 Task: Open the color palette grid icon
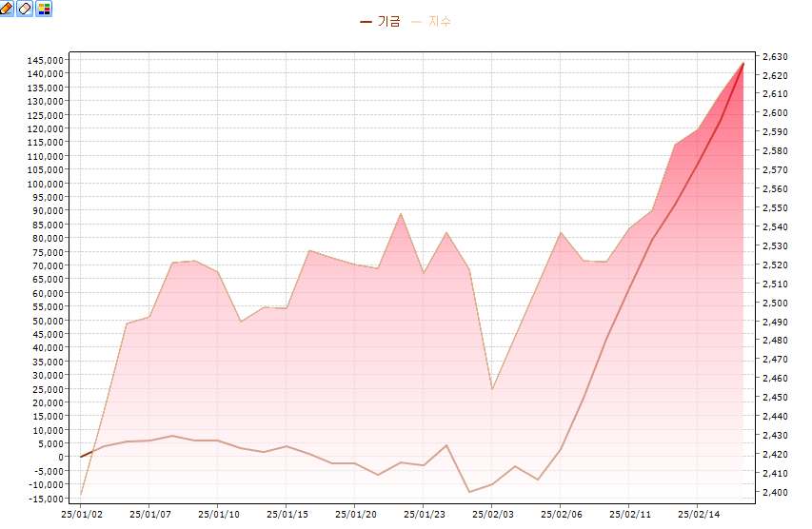(44, 9)
